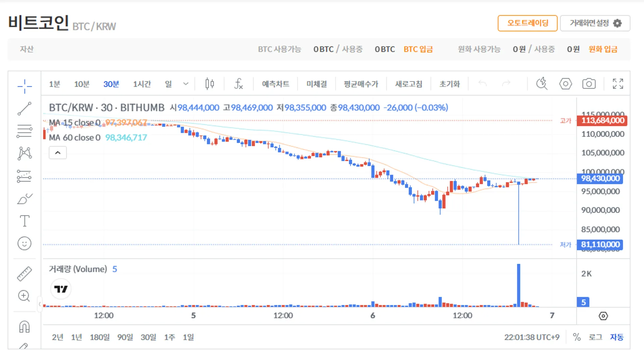This screenshot has height=364, width=644.
Task: Enable the magnet snap mode
Action: pos(24,326)
